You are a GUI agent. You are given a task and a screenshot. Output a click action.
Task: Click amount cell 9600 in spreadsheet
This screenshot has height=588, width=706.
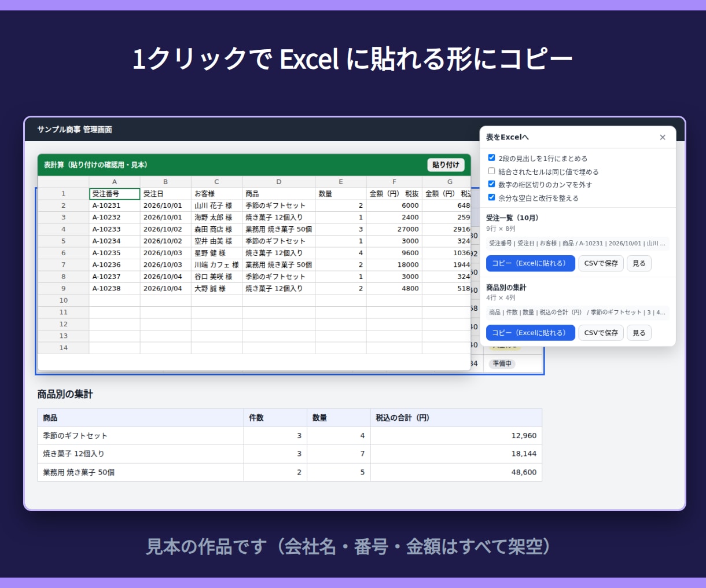pyautogui.click(x=394, y=253)
